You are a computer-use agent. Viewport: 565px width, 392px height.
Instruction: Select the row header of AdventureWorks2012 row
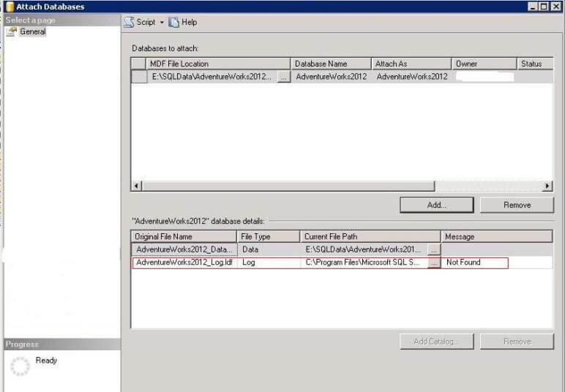pos(139,77)
